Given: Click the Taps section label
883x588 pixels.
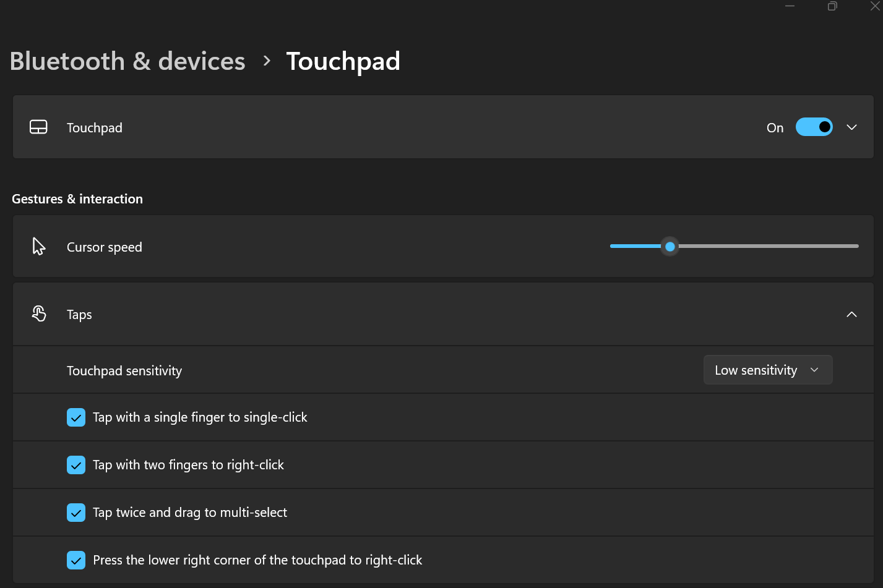Looking at the screenshot, I should click(x=79, y=315).
